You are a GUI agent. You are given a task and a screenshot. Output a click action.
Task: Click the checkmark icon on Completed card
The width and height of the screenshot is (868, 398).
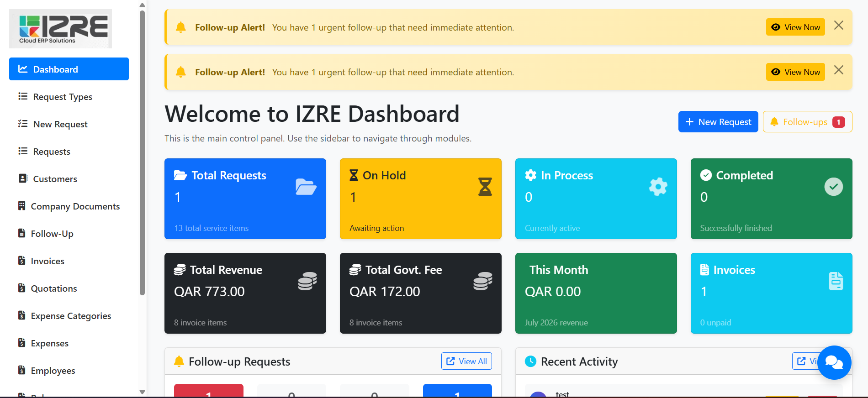coord(834,187)
